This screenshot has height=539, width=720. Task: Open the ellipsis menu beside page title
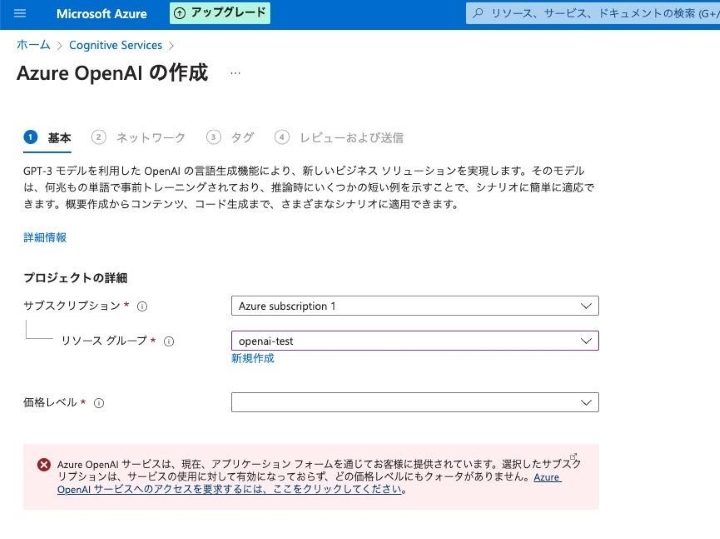point(235,74)
